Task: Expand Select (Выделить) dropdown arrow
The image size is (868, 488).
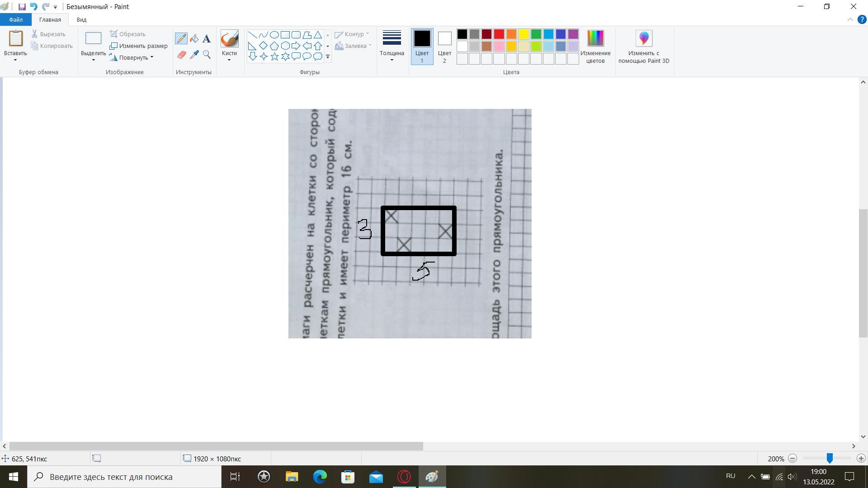Action: (x=94, y=60)
